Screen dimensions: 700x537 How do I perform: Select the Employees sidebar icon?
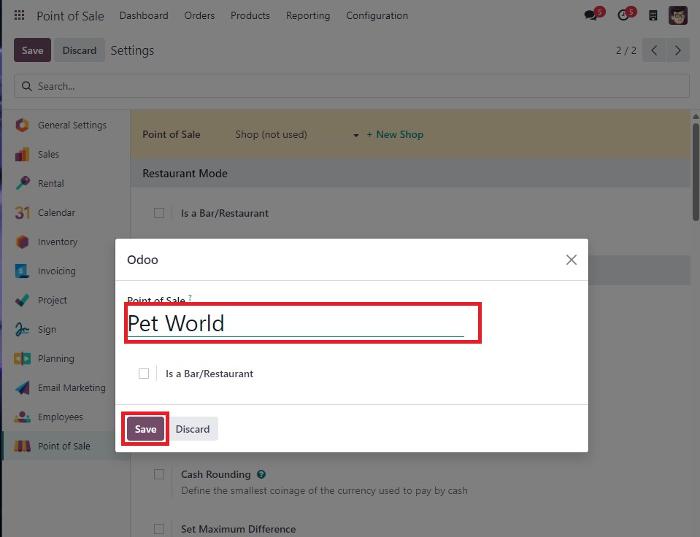(22, 417)
